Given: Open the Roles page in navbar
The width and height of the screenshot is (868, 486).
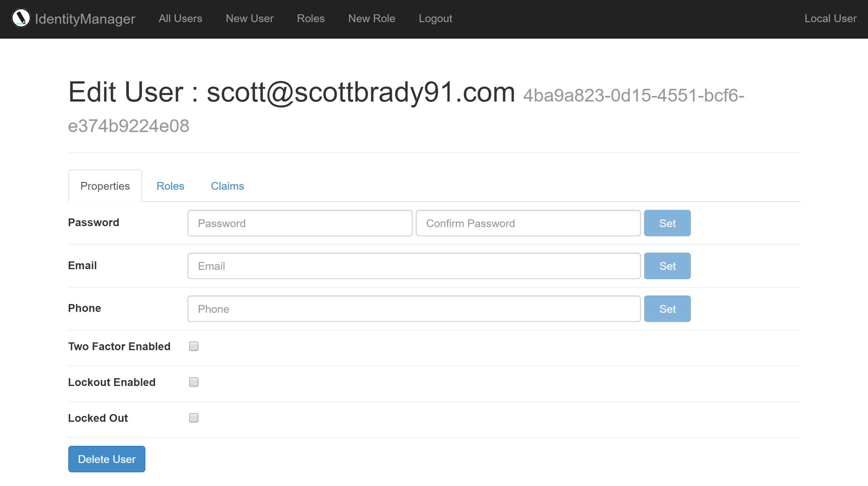Looking at the screenshot, I should point(311,18).
